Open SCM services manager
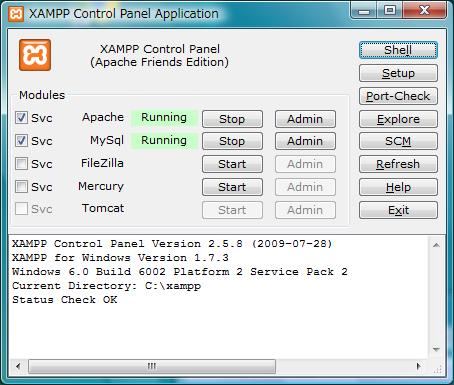 pyautogui.click(x=398, y=141)
